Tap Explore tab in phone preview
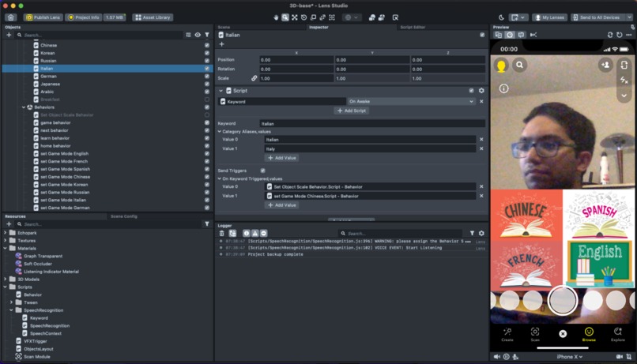The height and width of the screenshot is (364, 637). (617, 334)
